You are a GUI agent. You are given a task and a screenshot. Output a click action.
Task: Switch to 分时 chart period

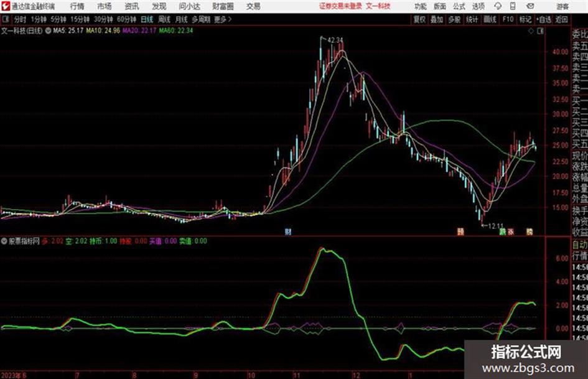(x=20, y=19)
